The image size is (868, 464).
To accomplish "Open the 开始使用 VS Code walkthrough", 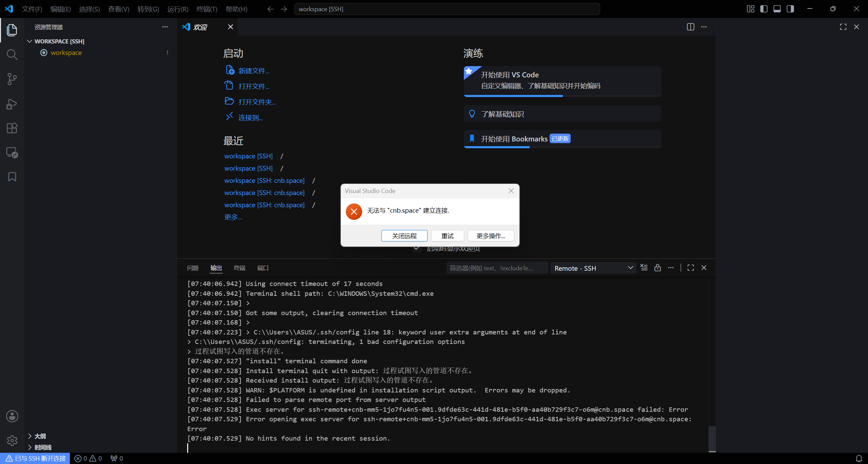I will pyautogui.click(x=563, y=81).
